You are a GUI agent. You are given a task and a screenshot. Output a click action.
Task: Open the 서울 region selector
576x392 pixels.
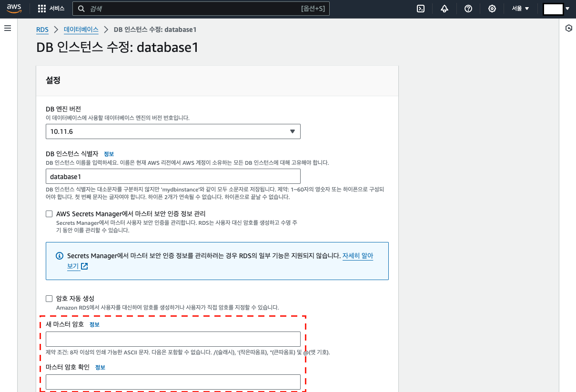point(521,9)
